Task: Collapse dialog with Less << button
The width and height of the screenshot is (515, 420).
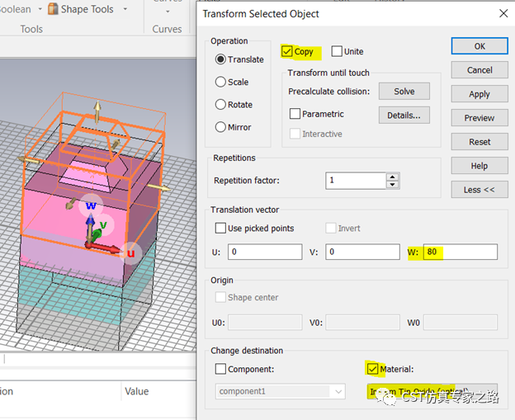Action: pos(480,190)
